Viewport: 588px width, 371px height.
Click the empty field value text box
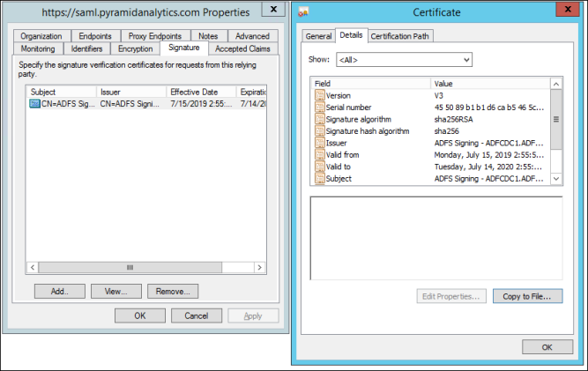tap(436, 238)
